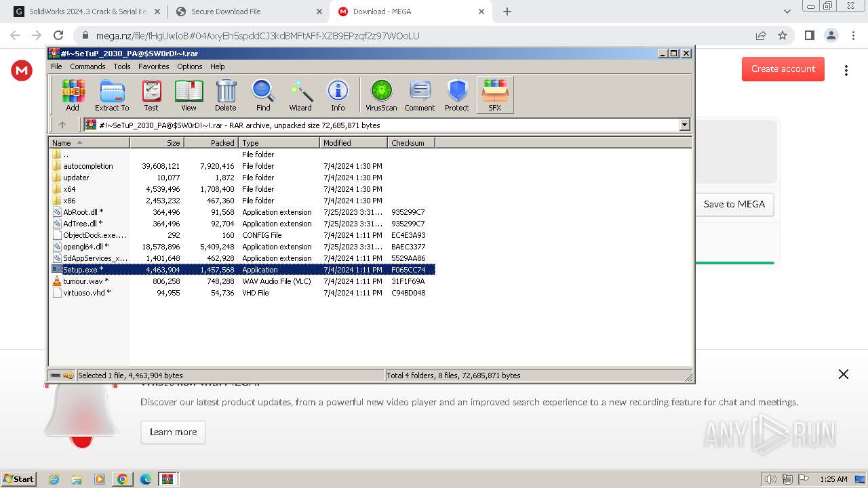Click the status bar drive icon
This screenshot has width=868, height=488.
point(56,375)
